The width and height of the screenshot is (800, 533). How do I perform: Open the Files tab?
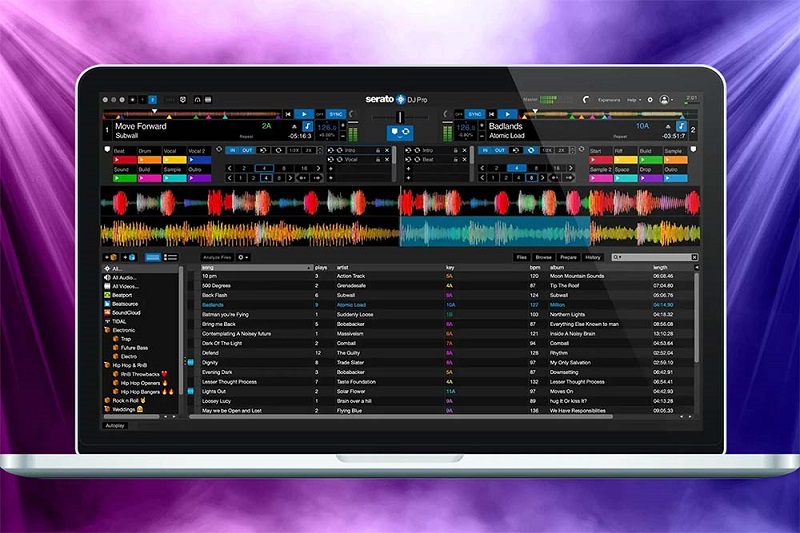[x=521, y=258]
